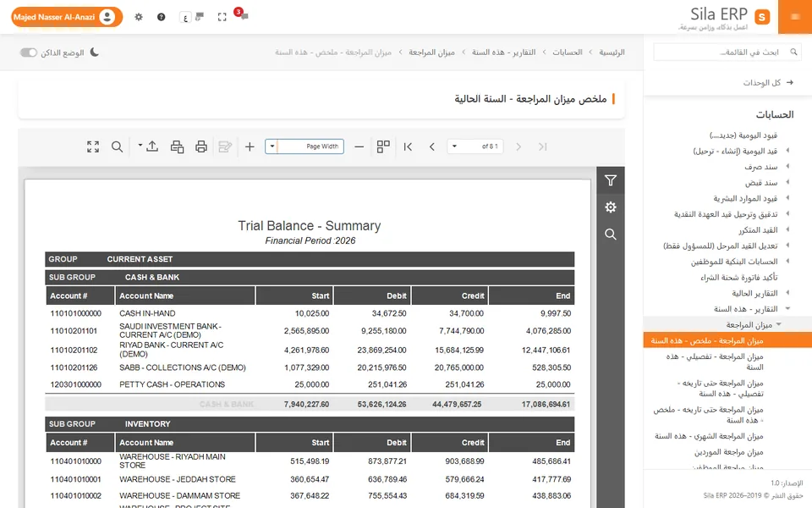Click account number 11010201102
Screen dimensions: 812x508
74,350
